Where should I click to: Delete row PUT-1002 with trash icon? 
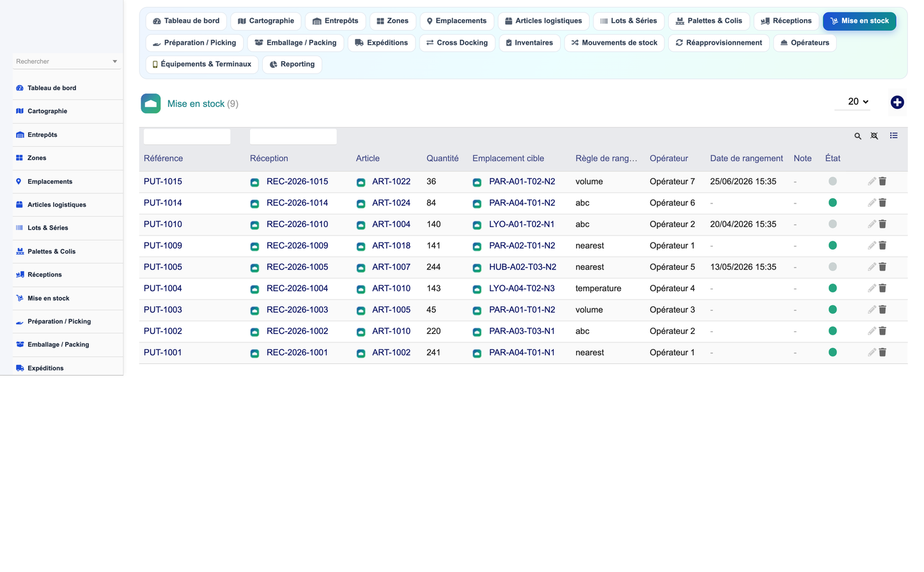(882, 331)
